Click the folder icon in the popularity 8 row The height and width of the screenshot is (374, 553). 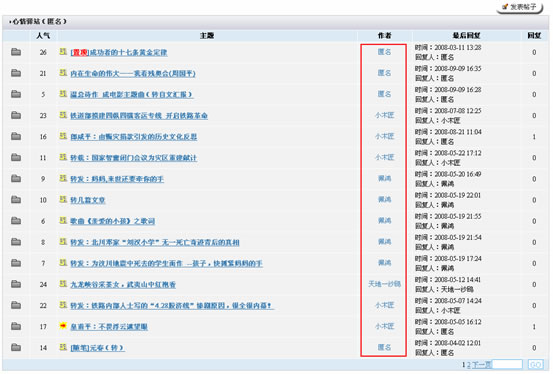[x=16, y=242]
